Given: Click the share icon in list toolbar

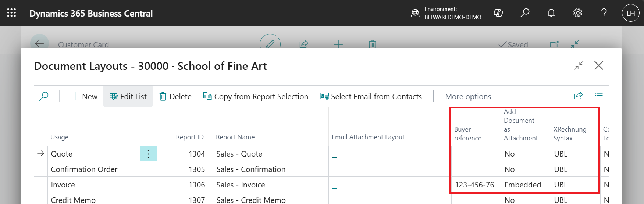Looking at the screenshot, I should tap(579, 96).
